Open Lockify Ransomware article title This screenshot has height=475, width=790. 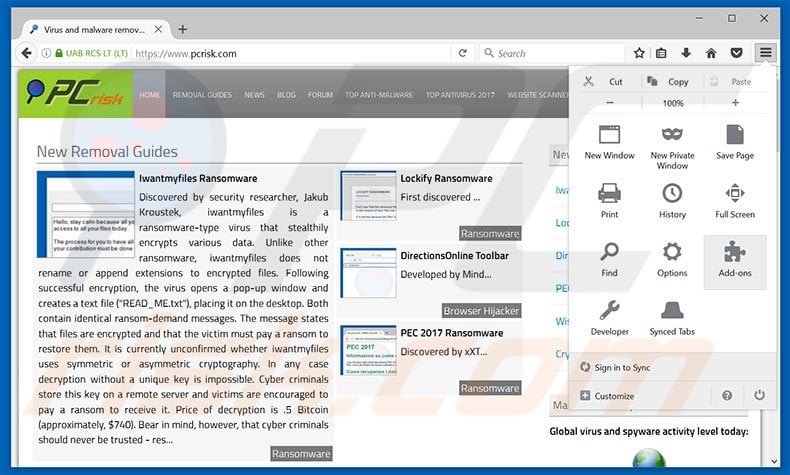[446, 178]
